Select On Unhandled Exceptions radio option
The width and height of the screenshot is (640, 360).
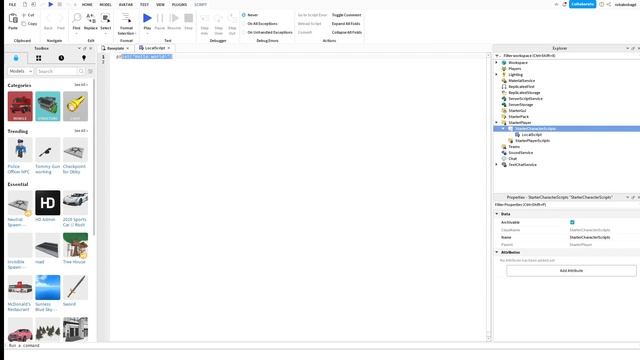click(x=244, y=32)
